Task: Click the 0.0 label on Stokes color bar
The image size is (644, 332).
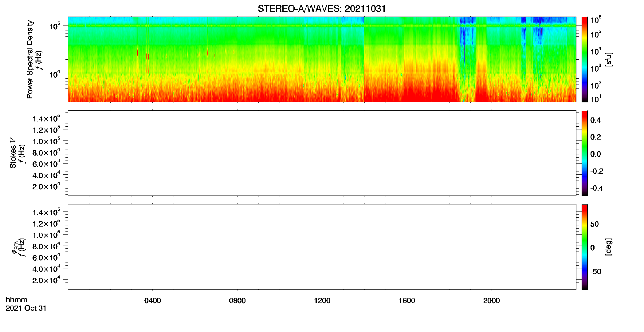Action: (595, 154)
